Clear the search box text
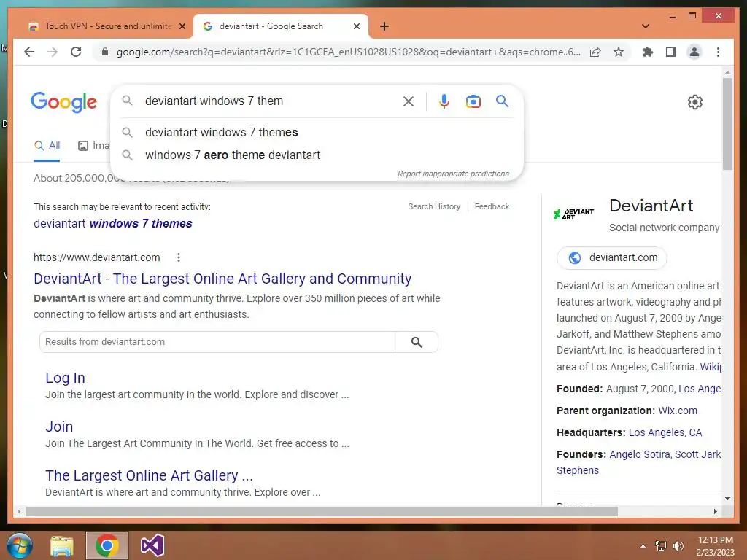747x560 pixels. click(409, 101)
